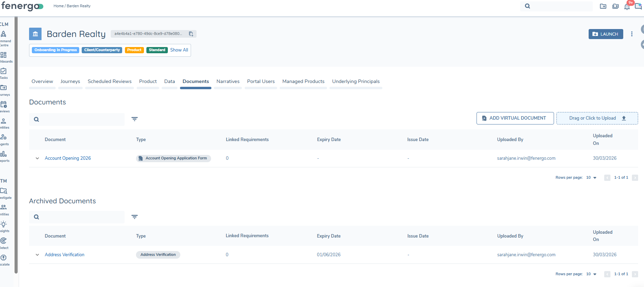This screenshot has width=644, height=287.
Task: Open the Investigate sidebar icon
Action: coord(3,191)
